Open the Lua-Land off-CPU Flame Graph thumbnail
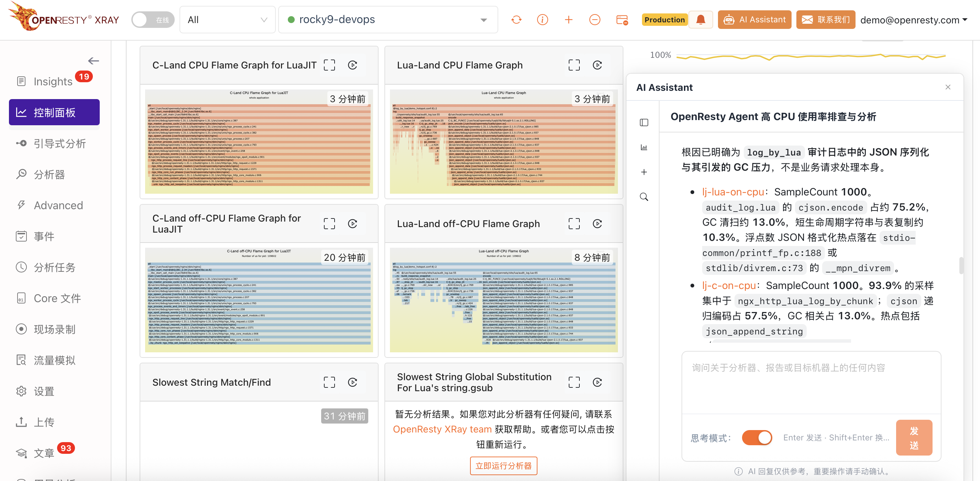 click(503, 300)
